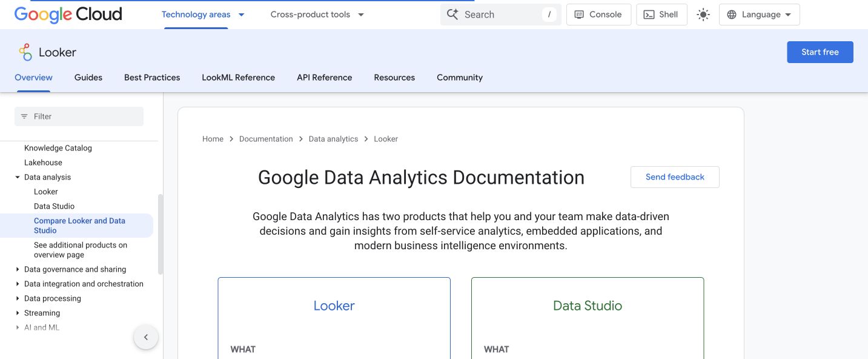Collapse the Data analysis section arrow
The width and height of the screenshot is (868, 359).
18,177
